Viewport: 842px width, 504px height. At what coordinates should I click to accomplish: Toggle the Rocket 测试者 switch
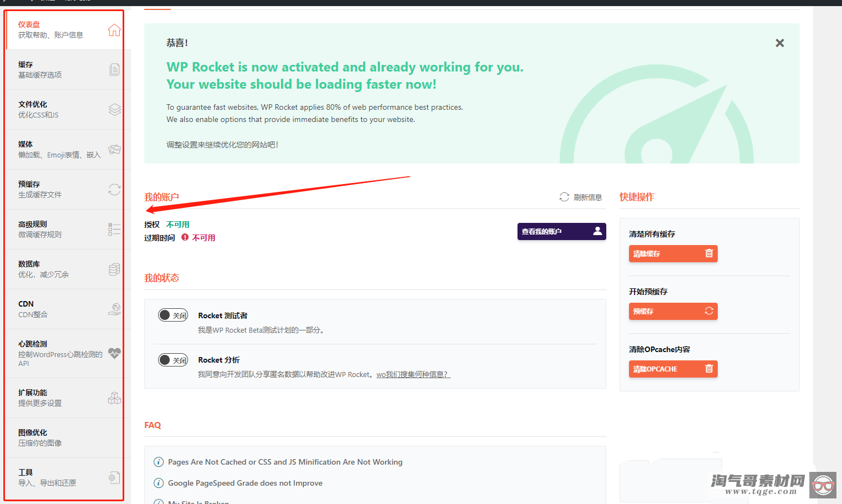tap(173, 315)
